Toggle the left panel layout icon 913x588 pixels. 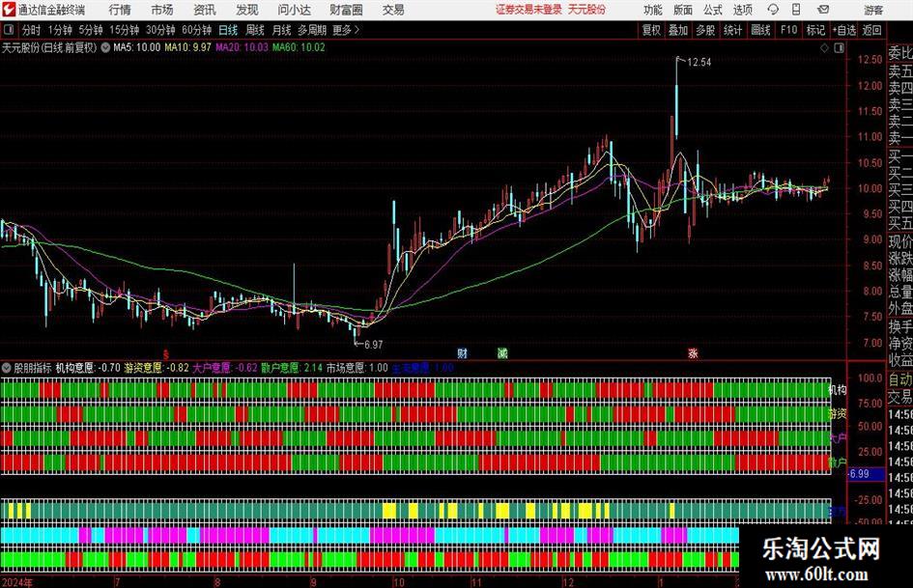8,30
